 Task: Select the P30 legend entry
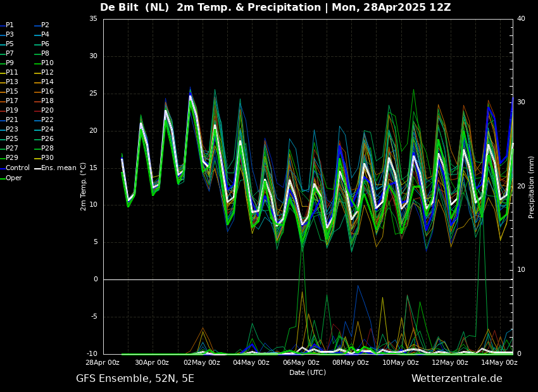(x=47, y=158)
